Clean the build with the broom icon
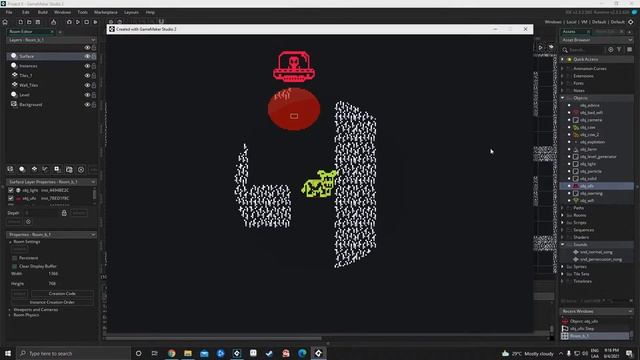 click(95, 22)
